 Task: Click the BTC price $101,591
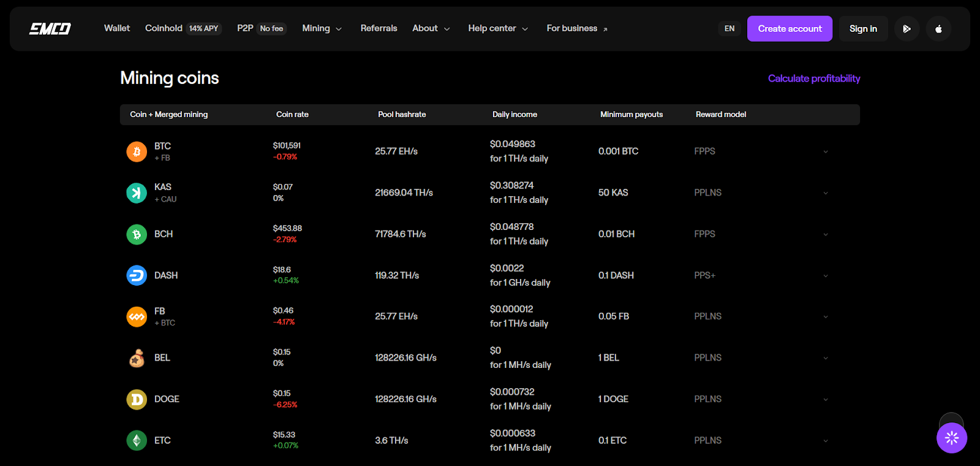287,145
